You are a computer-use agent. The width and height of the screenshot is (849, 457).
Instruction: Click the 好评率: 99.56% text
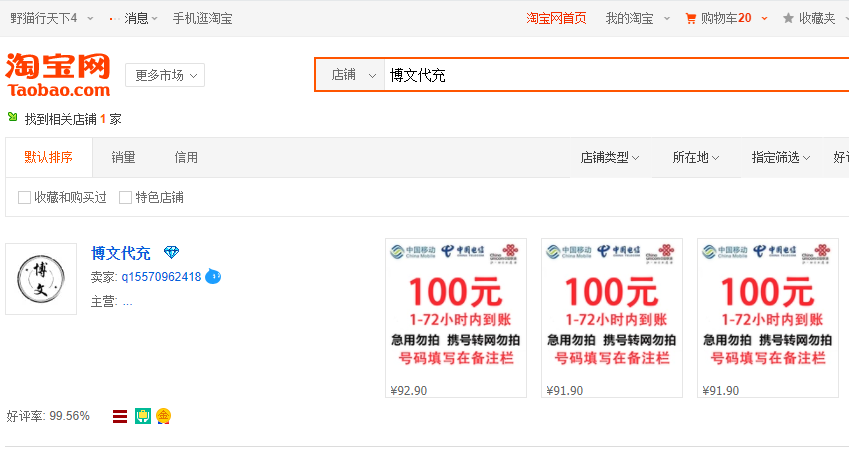tap(48, 416)
